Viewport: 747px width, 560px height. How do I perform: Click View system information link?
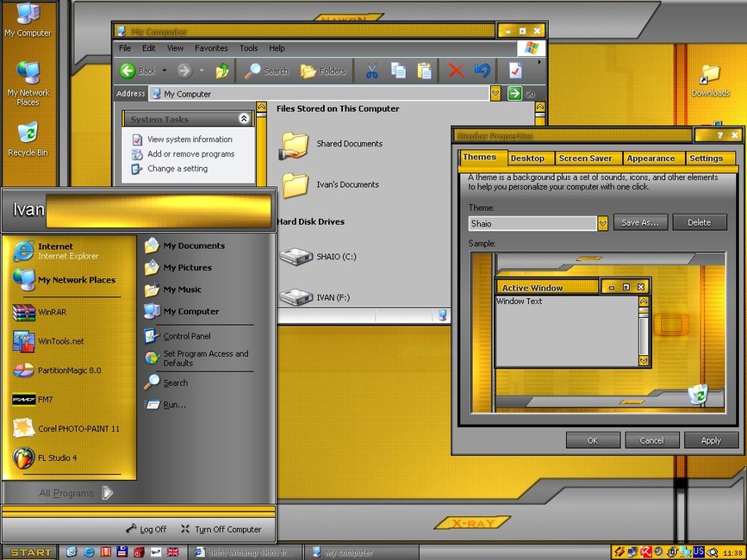(x=190, y=140)
